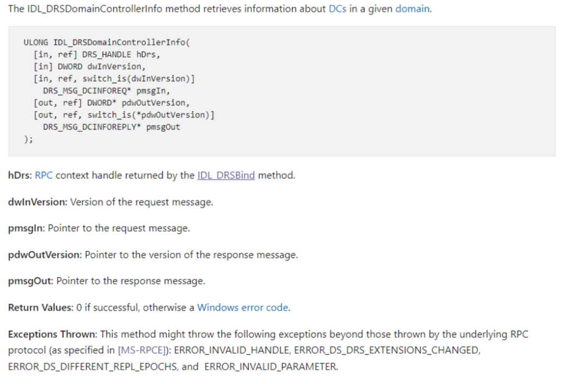
Task: Click the bold hDrs parameter label
Action: [20, 175]
